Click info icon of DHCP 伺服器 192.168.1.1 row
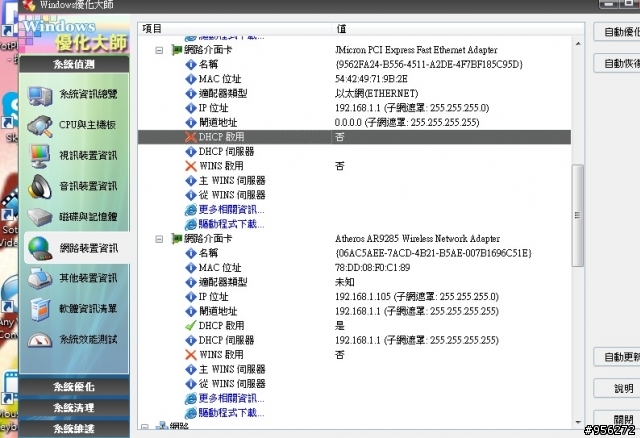The image size is (640, 438). click(x=191, y=340)
